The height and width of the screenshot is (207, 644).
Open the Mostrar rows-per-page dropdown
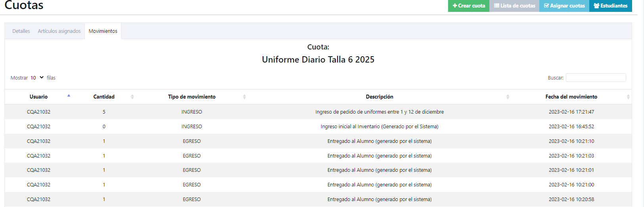point(37,78)
